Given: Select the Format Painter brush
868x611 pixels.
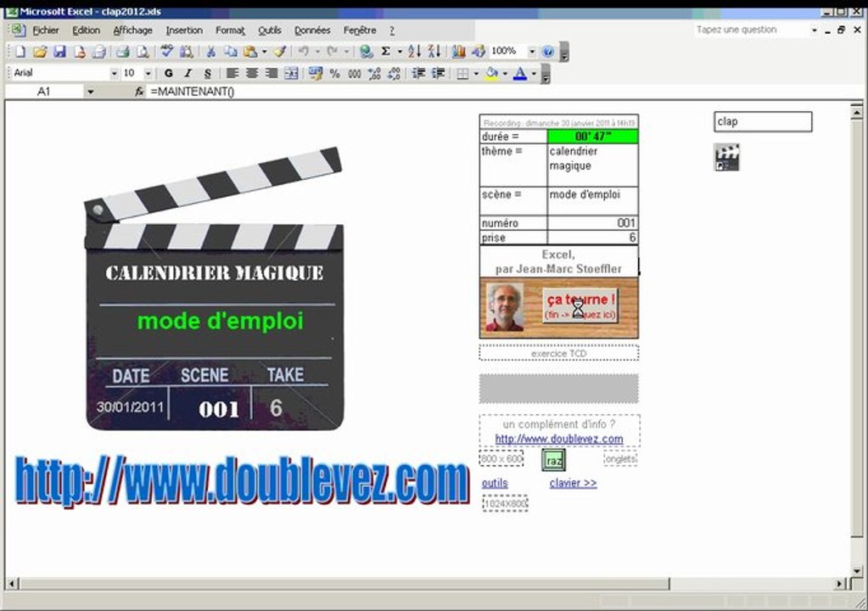Looking at the screenshot, I should pyautogui.click(x=280, y=52).
